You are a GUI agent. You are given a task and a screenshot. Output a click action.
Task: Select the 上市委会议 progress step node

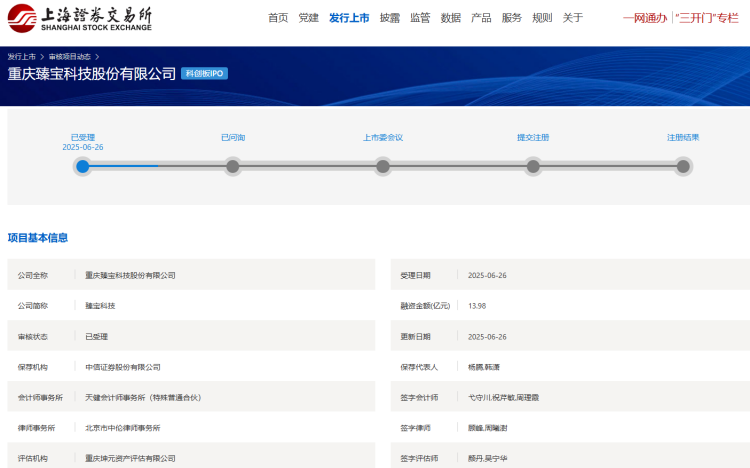(x=383, y=166)
